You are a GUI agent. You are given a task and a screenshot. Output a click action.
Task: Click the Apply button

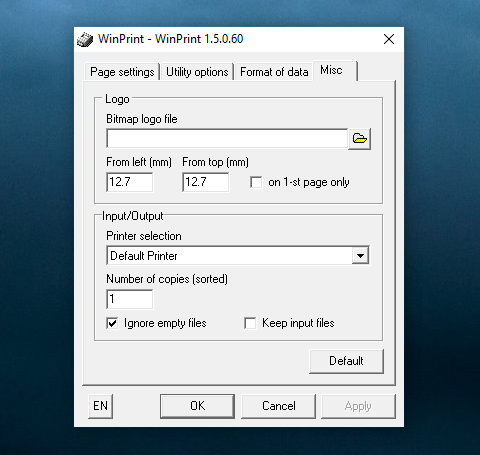click(x=358, y=406)
